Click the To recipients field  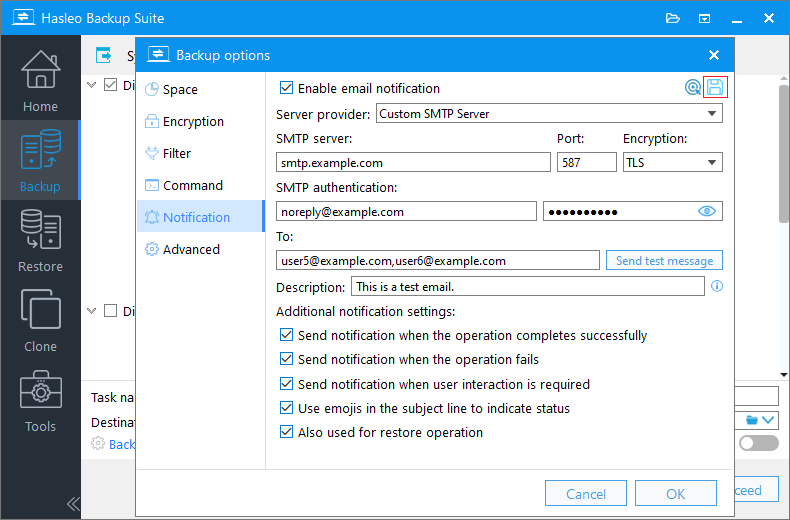[x=437, y=261]
